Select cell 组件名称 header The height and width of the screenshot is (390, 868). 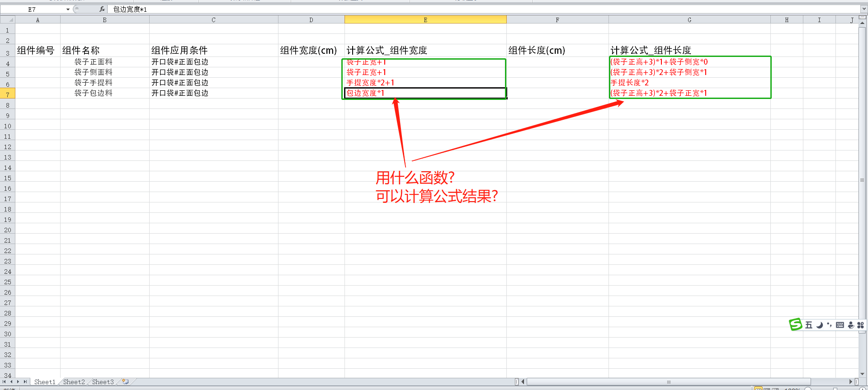(x=104, y=50)
